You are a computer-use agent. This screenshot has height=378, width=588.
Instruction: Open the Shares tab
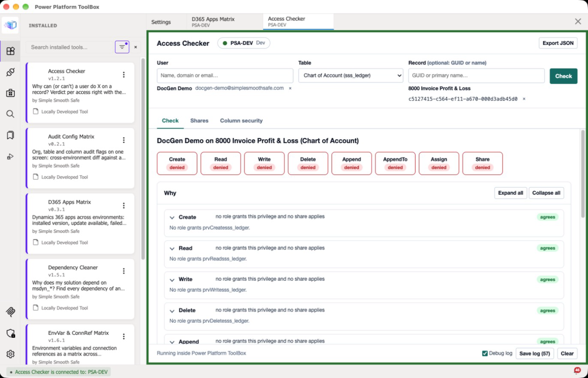coord(199,121)
